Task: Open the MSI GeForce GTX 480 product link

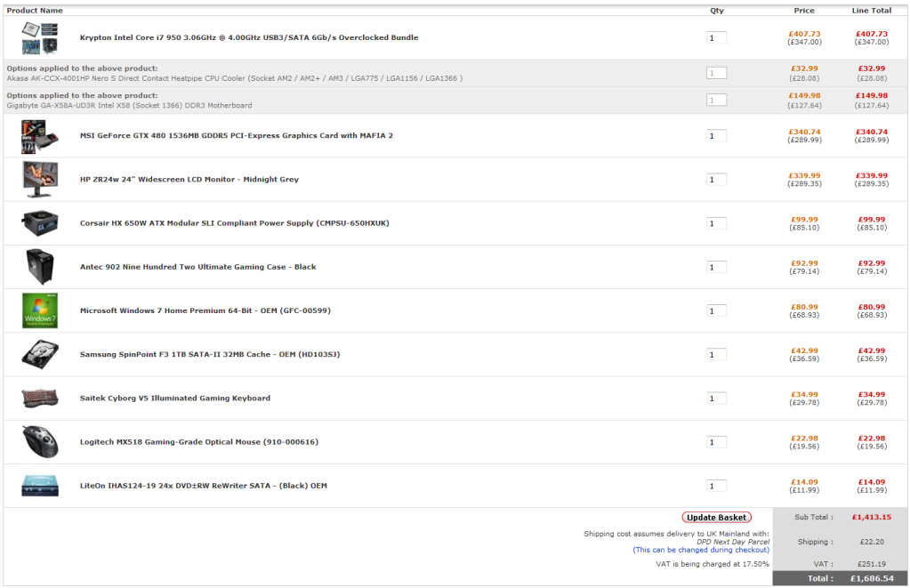Action: click(237, 136)
